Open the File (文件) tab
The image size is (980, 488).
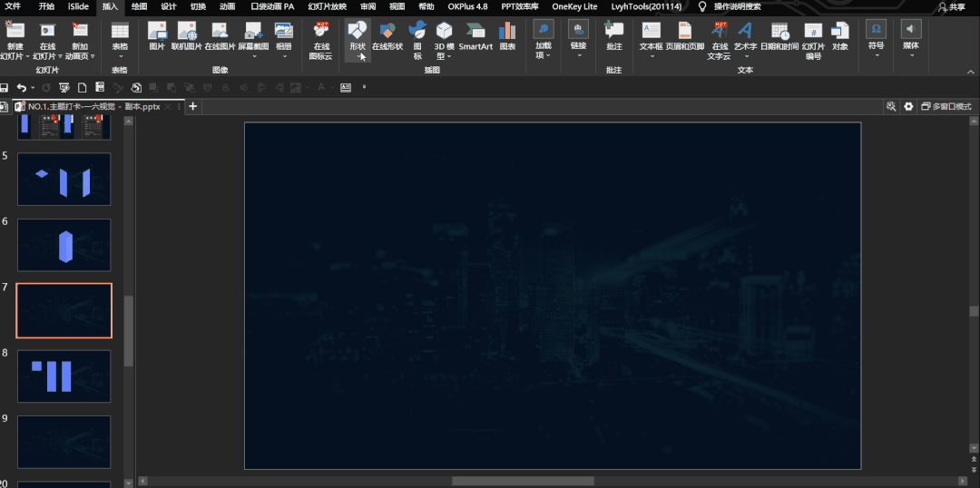[x=13, y=7]
